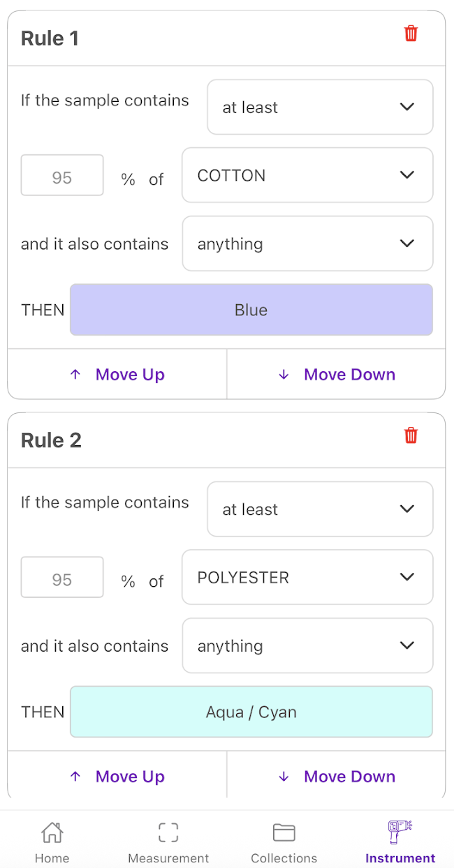Image resolution: width=454 pixels, height=868 pixels.
Task: Click Rule 1 Move Up arrow
Action: (75, 375)
